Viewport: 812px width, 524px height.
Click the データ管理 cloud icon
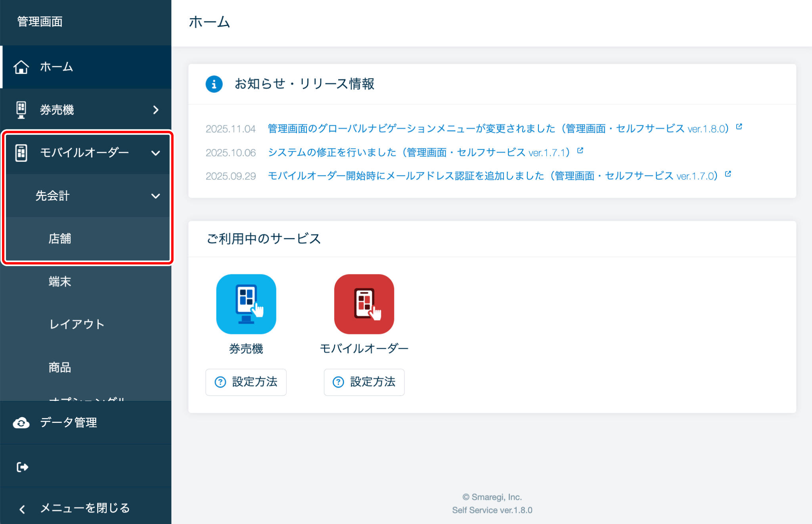21,423
